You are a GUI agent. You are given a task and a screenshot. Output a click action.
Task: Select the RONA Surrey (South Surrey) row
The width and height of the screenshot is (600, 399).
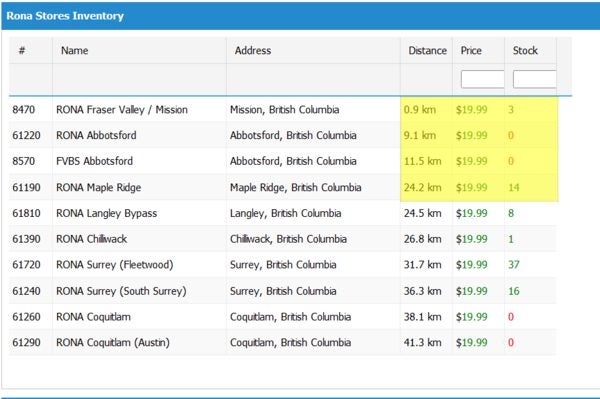[x=282, y=291]
